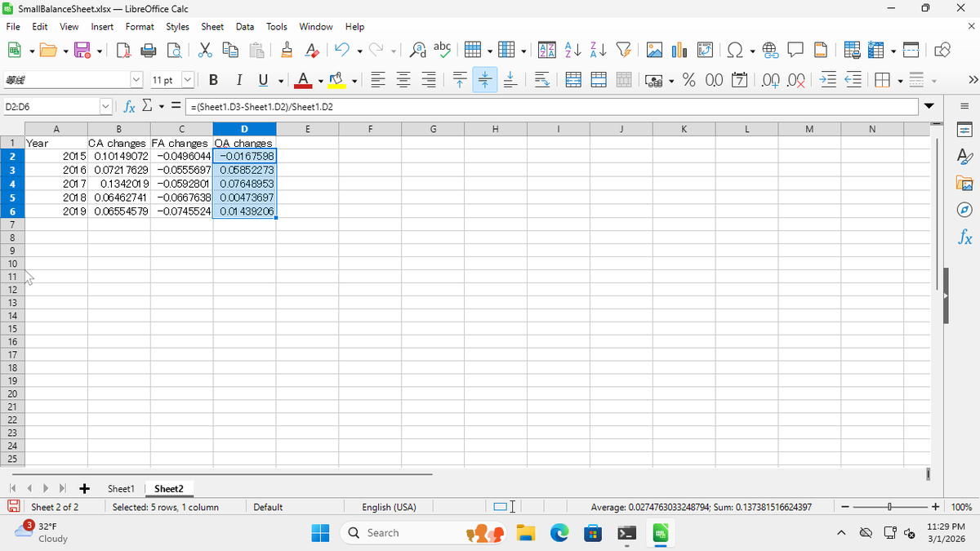This screenshot has width=980, height=551.
Task: Switch to the Sheet1 tab
Action: [121, 488]
